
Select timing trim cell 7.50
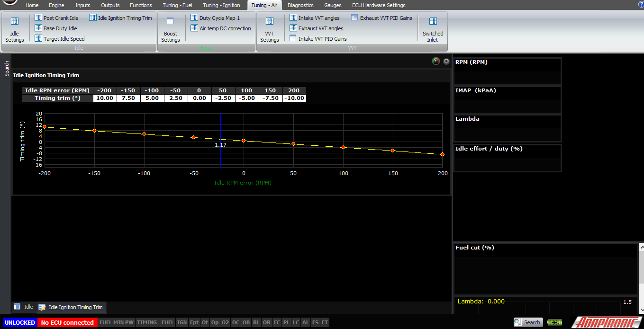tap(128, 98)
